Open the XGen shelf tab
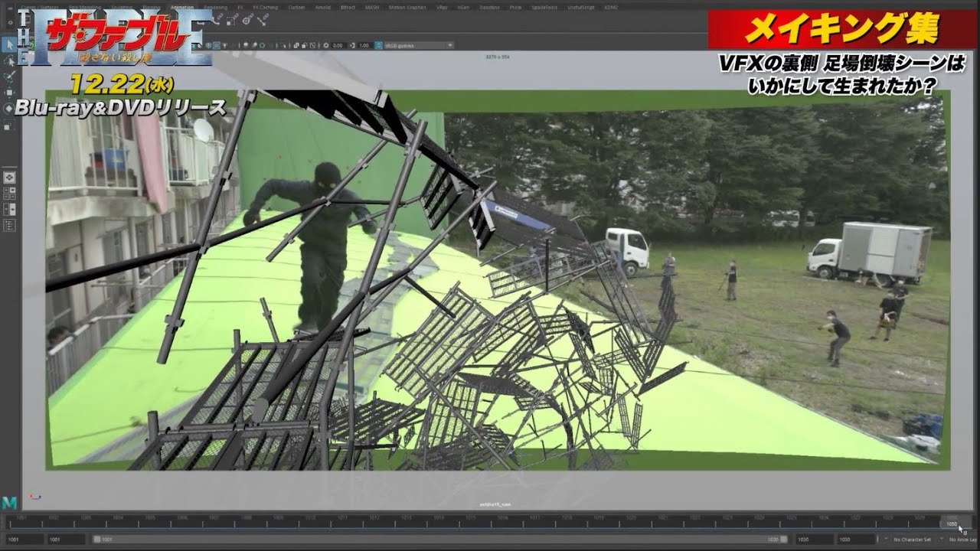Viewport: 980px width, 551px height. (463, 8)
